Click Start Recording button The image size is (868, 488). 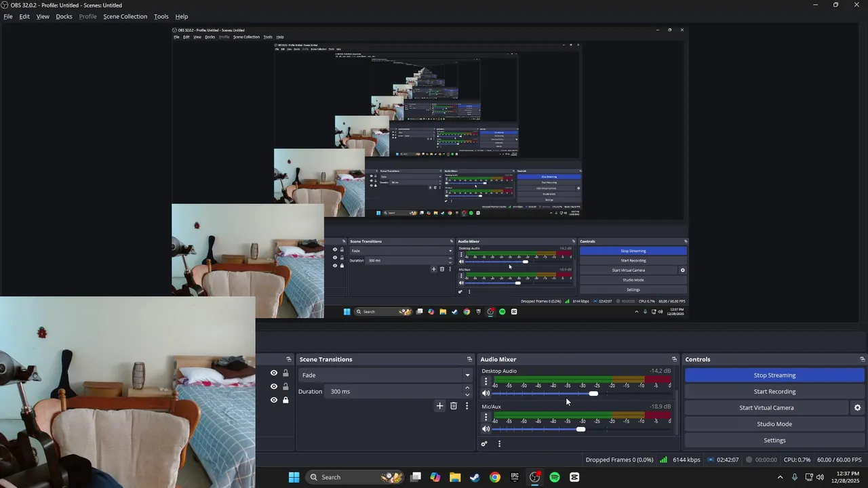pos(774,391)
